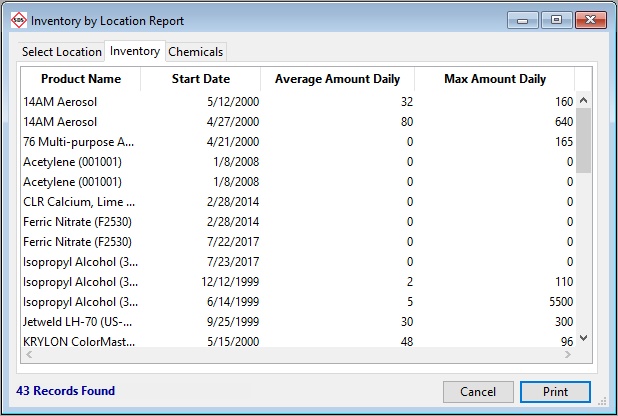This screenshot has height=416, width=618.
Task: Open the Chemicals tab
Action: [x=196, y=52]
